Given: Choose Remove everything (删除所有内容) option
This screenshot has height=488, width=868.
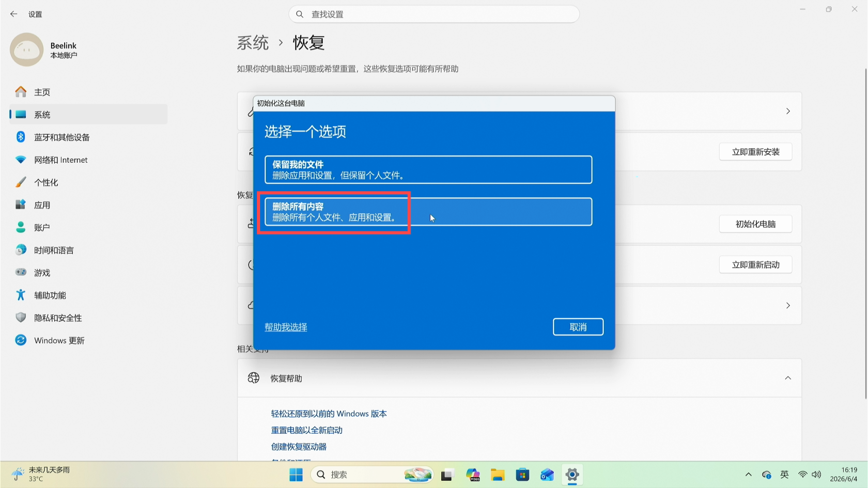Looking at the screenshot, I should tap(428, 212).
